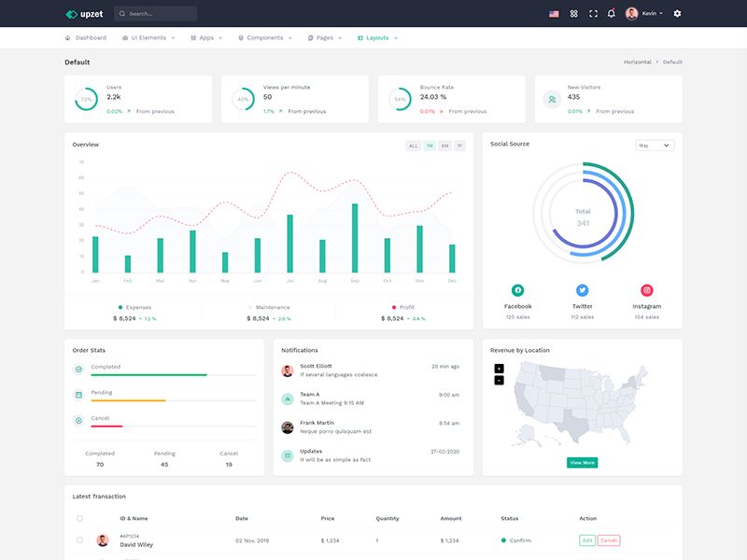Open the Dashboard menu item

(86, 37)
